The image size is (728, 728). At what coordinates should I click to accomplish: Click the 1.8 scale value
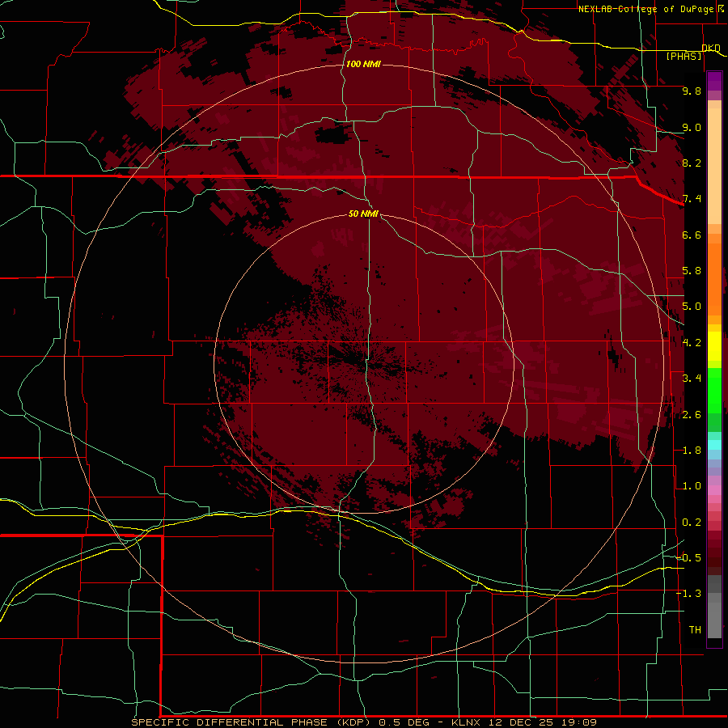point(692,451)
